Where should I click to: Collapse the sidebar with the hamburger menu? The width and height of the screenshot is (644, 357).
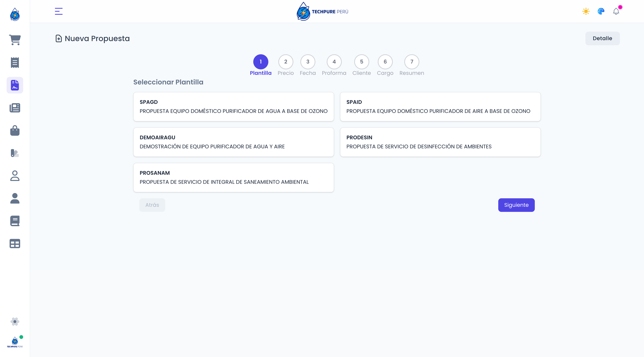[x=59, y=11]
